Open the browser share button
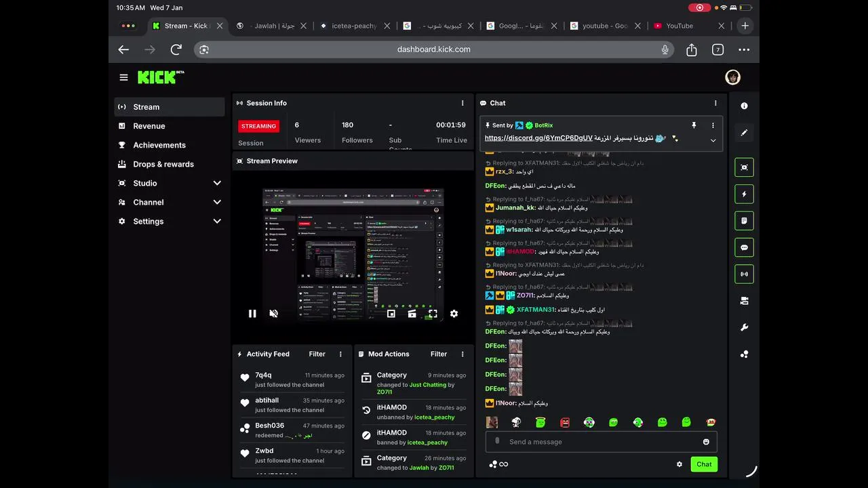Image resolution: width=868 pixels, height=488 pixels. [x=692, y=49]
